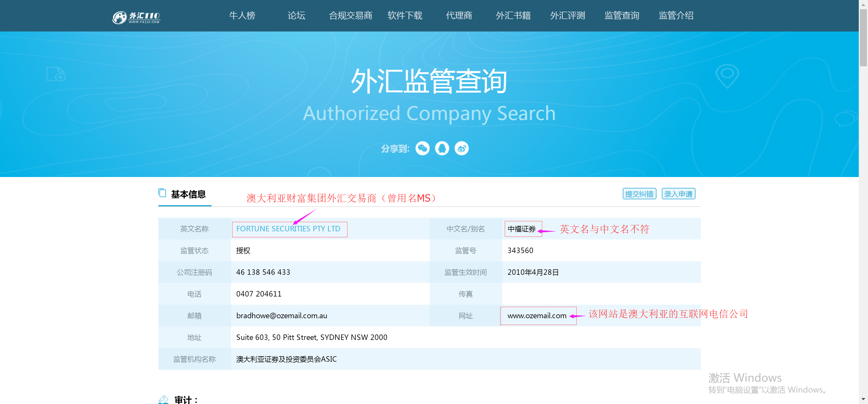Select the 基本信息 tab heading

[x=188, y=194]
